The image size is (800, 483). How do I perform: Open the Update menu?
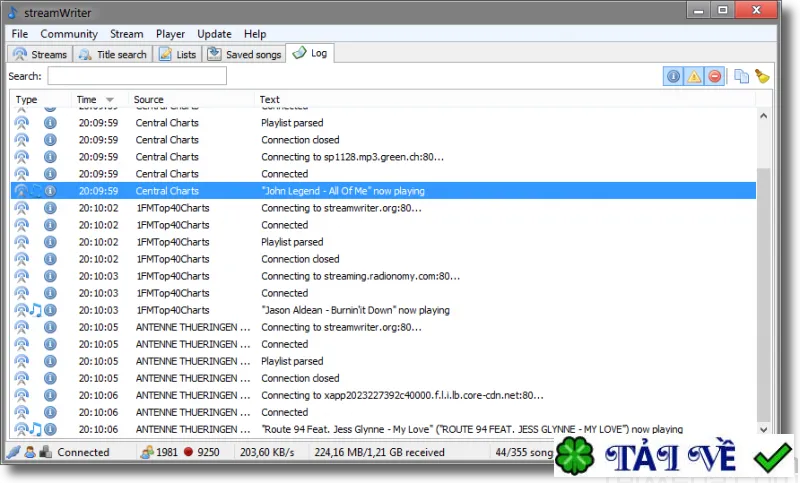(x=214, y=34)
